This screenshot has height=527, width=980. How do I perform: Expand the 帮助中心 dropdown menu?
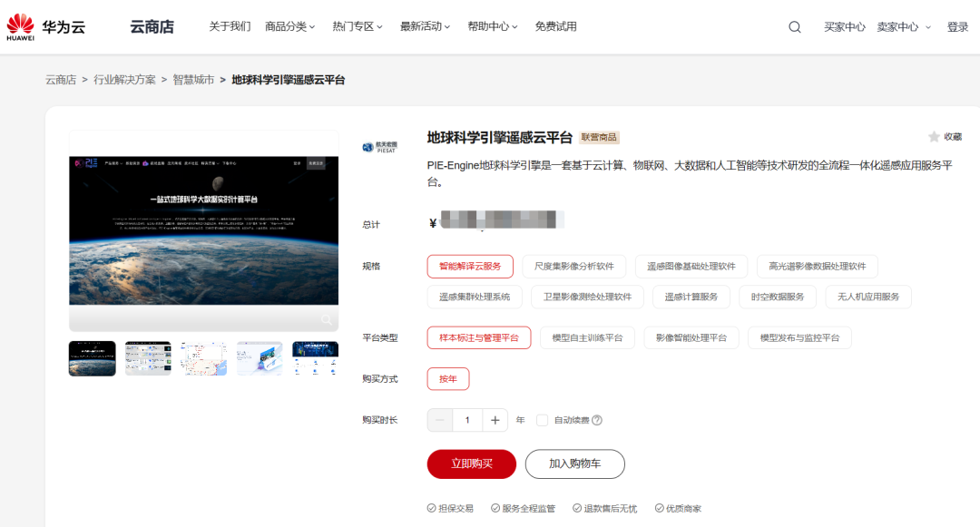(x=493, y=27)
